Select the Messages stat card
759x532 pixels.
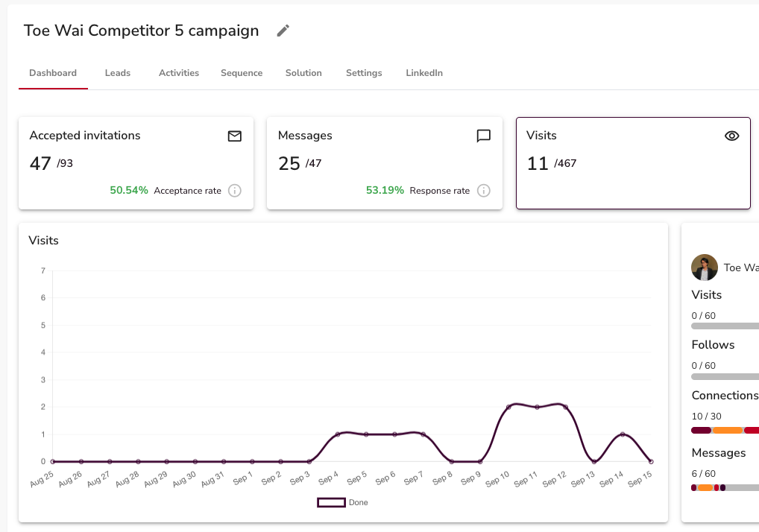point(384,163)
